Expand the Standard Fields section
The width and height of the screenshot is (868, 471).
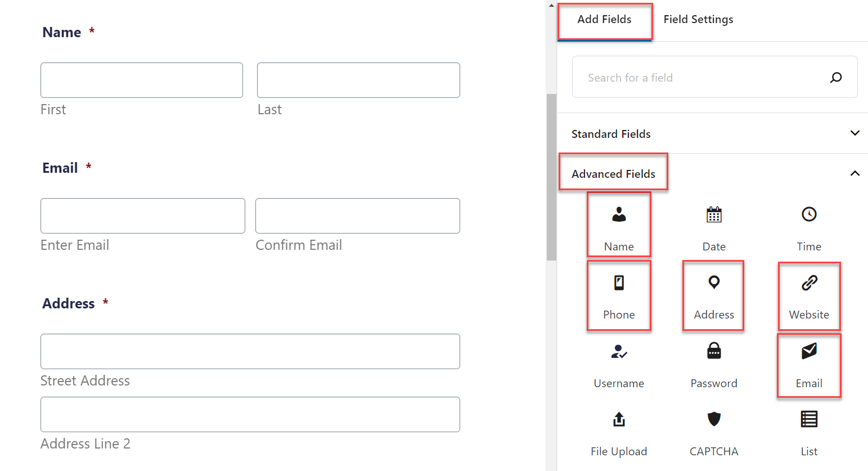[x=713, y=133]
